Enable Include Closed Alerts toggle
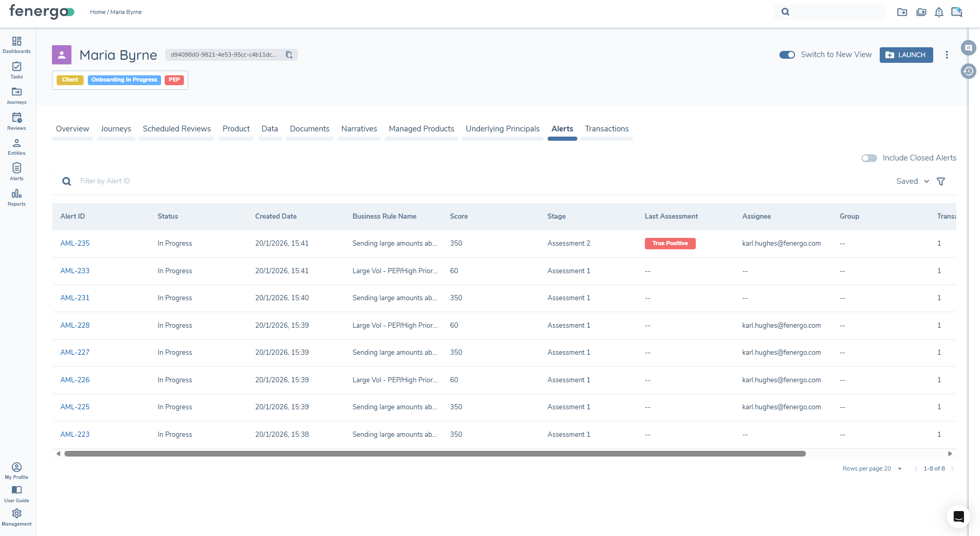This screenshot has height=536, width=980. (869, 158)
